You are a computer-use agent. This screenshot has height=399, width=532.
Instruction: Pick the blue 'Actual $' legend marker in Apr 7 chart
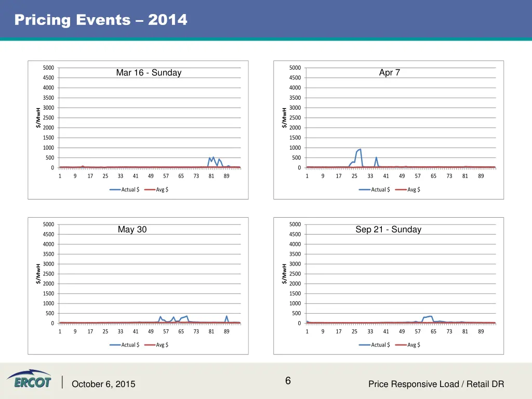[364, 190]
